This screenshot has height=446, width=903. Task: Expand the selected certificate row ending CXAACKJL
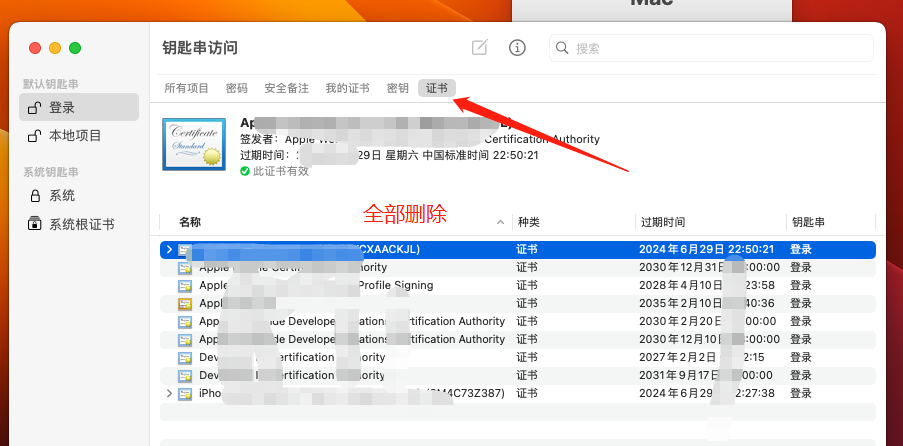click(169, 250)
